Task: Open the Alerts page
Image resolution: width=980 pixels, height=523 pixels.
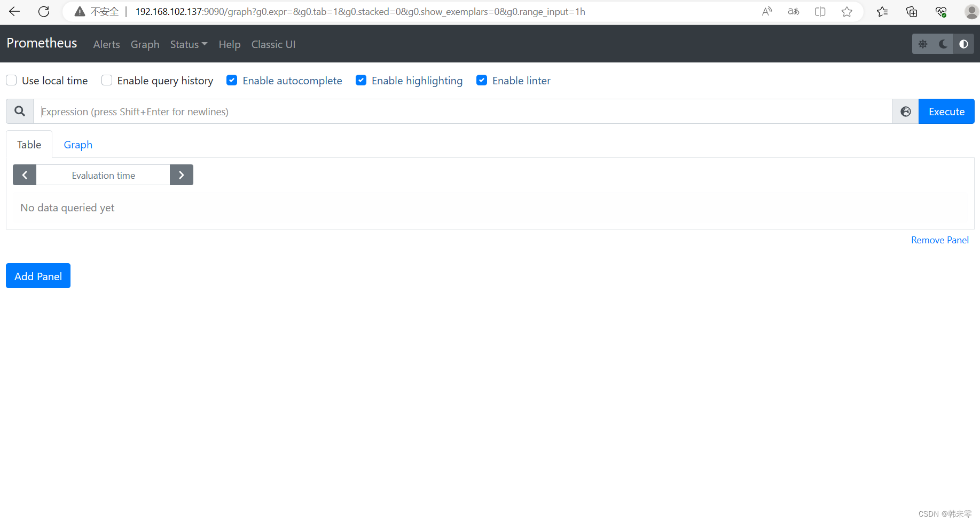Action: [x=106, y=44]
